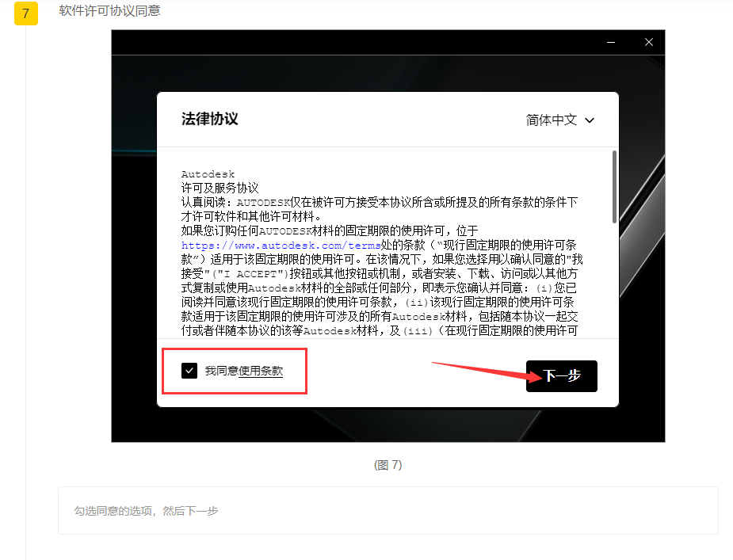This screenshot has width=733, height=560.
Task: Click the 勾选同意的选项 note box
Action: [387, 511]
